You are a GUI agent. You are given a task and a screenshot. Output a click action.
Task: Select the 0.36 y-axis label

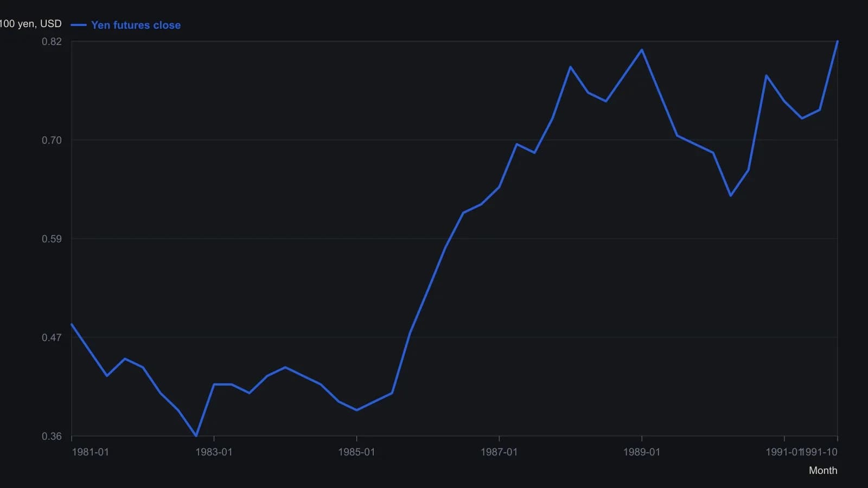[x=52, y=436]
